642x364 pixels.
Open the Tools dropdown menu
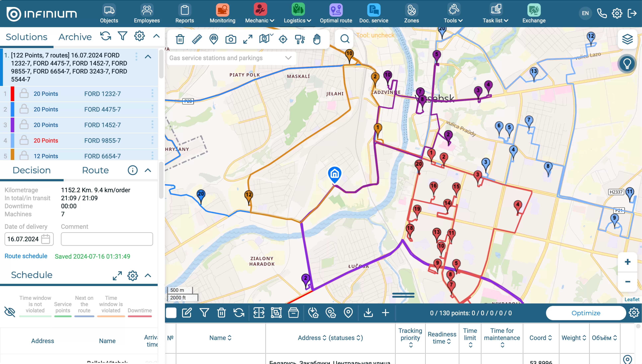(453, 13)
